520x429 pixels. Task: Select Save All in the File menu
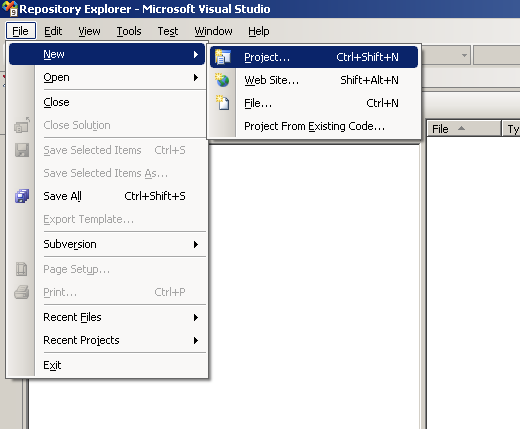(x=107, y=196)
